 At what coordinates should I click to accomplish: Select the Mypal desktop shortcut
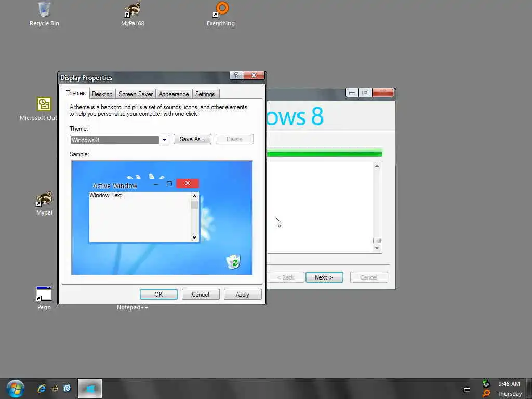pyautogui.click(x=44, y=204)
